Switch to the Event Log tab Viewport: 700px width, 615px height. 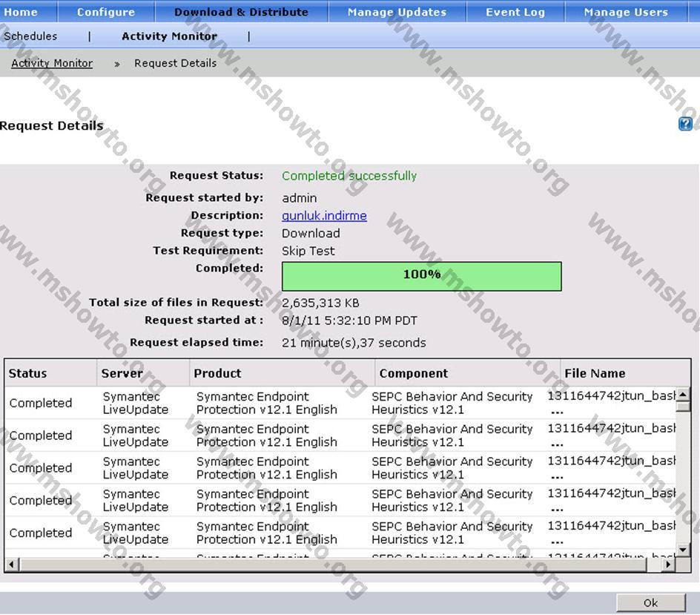coord(515,12)
